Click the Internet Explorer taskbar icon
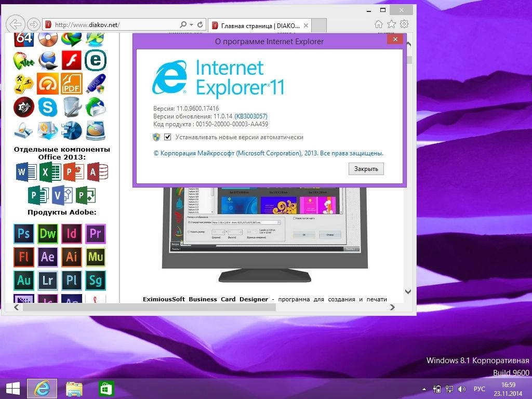The width and height of the screenshot is (532, 399). 42,389
